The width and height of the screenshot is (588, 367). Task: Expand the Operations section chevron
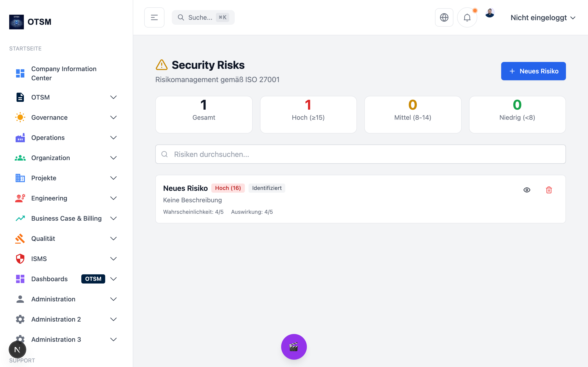click(113, 138)
